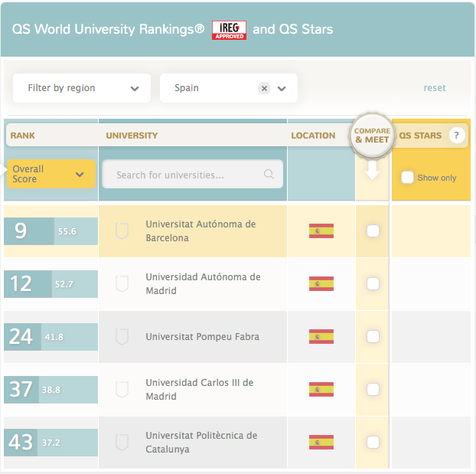
Task: Tick compare checkbox for Universitat Pompeu Fabra
Action: point(373,337)
